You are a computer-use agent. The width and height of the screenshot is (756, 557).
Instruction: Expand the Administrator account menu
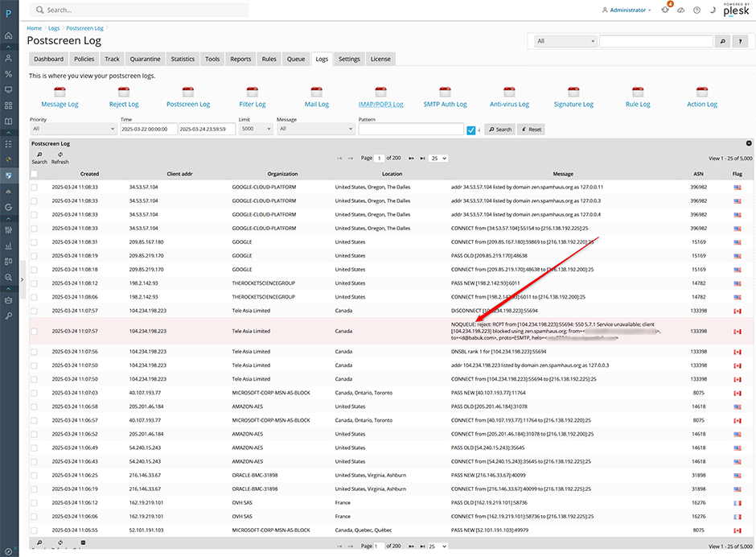pyautogui.click(x=627, y=10)
